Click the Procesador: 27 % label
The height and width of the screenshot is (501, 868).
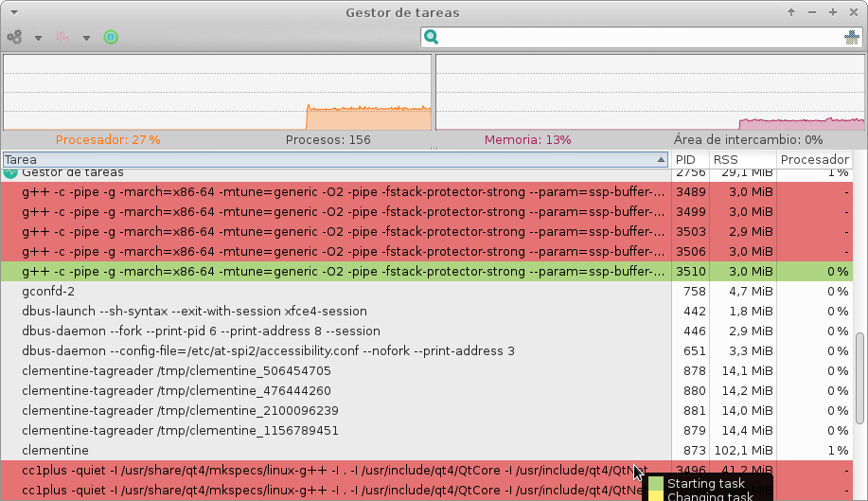pos(108,140)
